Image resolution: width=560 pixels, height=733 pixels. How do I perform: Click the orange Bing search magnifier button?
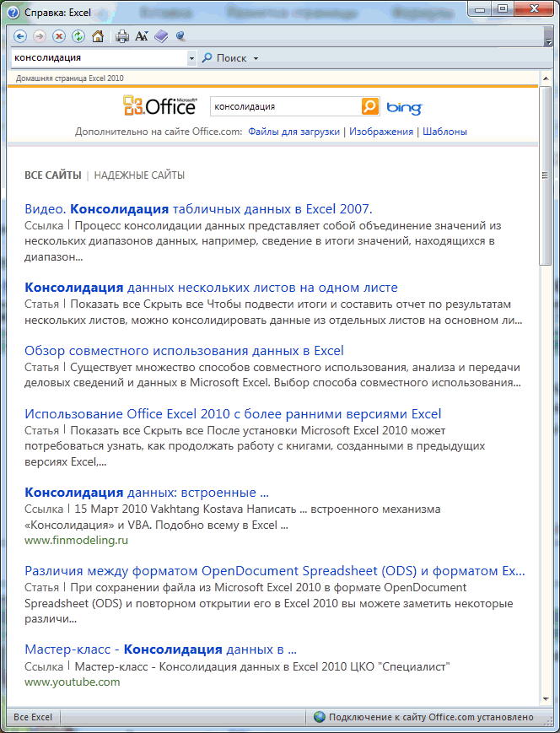click(369, 106)
